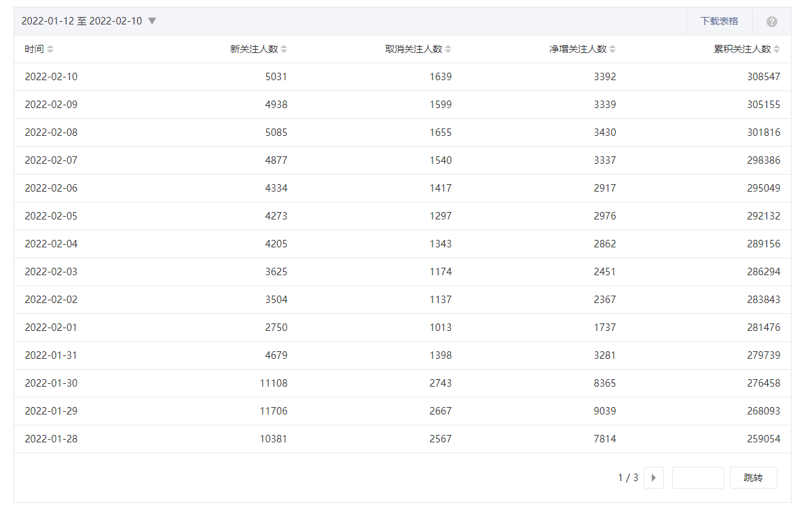Click the 时间 column header
This screenshot has height=511, width=812.
pyautogui.click(x=34, y=49)
